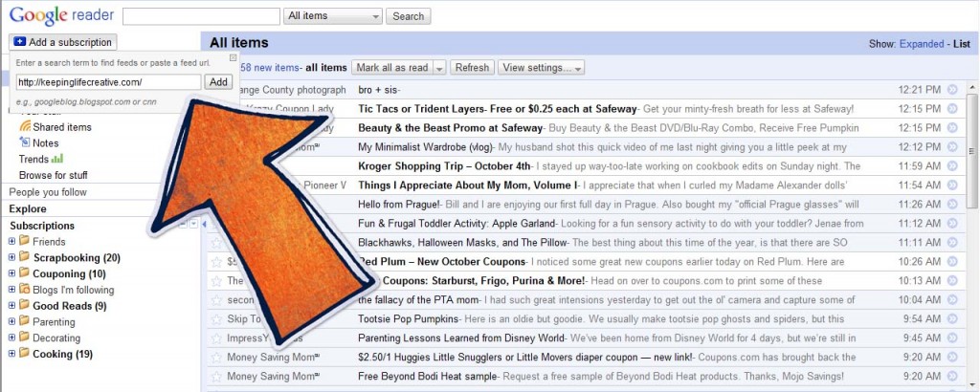Open the View settings dropdown
The image size is (980, 392).
542,68
